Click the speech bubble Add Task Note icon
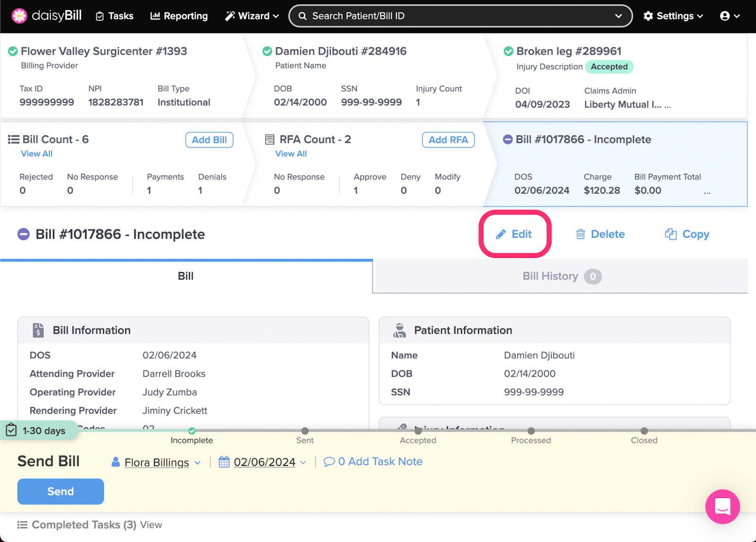Viewport: 756px width, 542px height. [x=329, y=462]
